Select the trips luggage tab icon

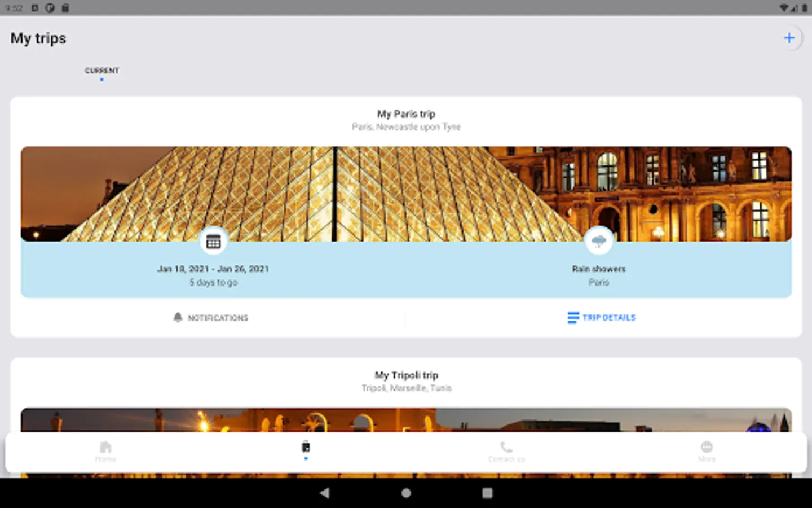pyautogui.click(x=306, y=447)
